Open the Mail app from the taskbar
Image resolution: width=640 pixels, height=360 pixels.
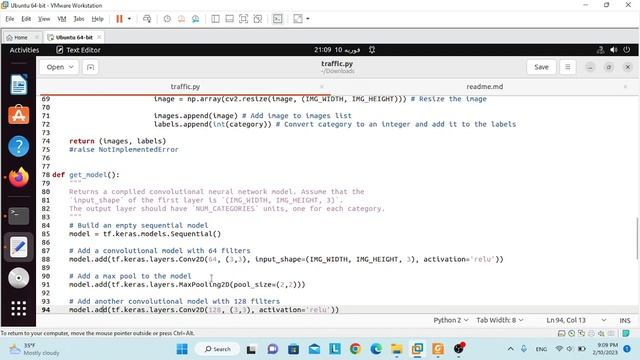[x=314, y=349]
